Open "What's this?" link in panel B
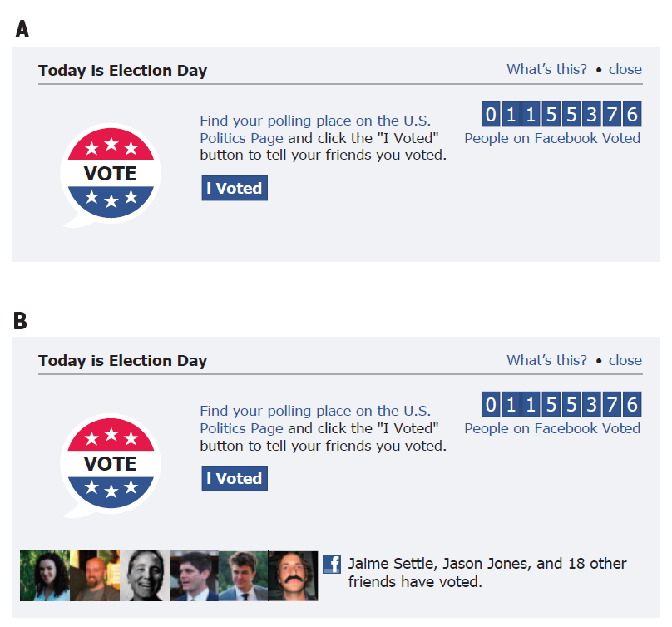 pos(546,360)
